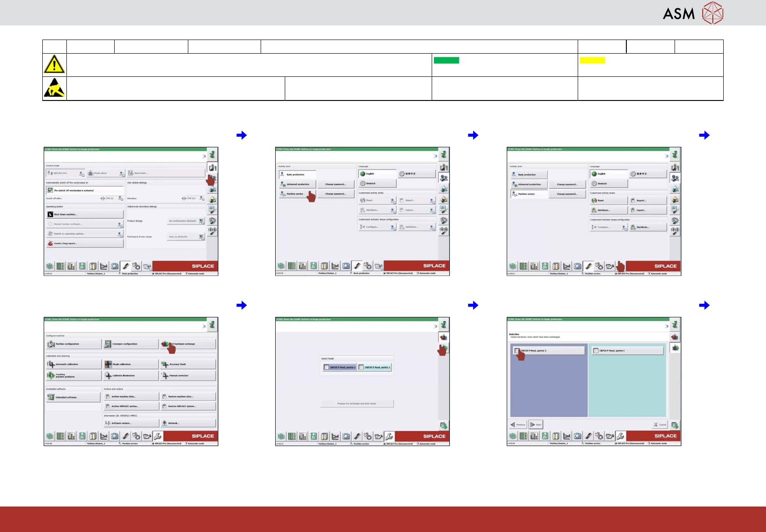Open the info icon on the Control mode screen
Image resolution: width=766 pixels, height=532 pixels.
pos(212,155)
